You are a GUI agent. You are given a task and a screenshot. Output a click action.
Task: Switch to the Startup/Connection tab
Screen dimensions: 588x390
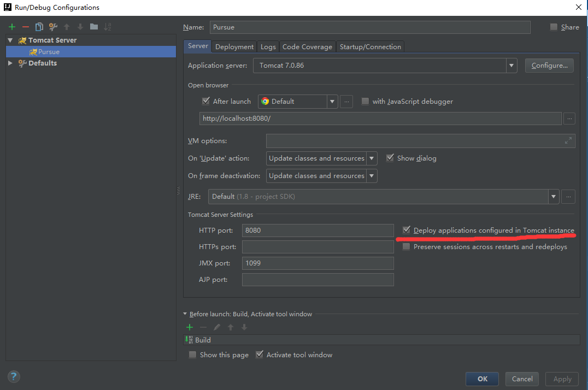[x=370, y=46]
